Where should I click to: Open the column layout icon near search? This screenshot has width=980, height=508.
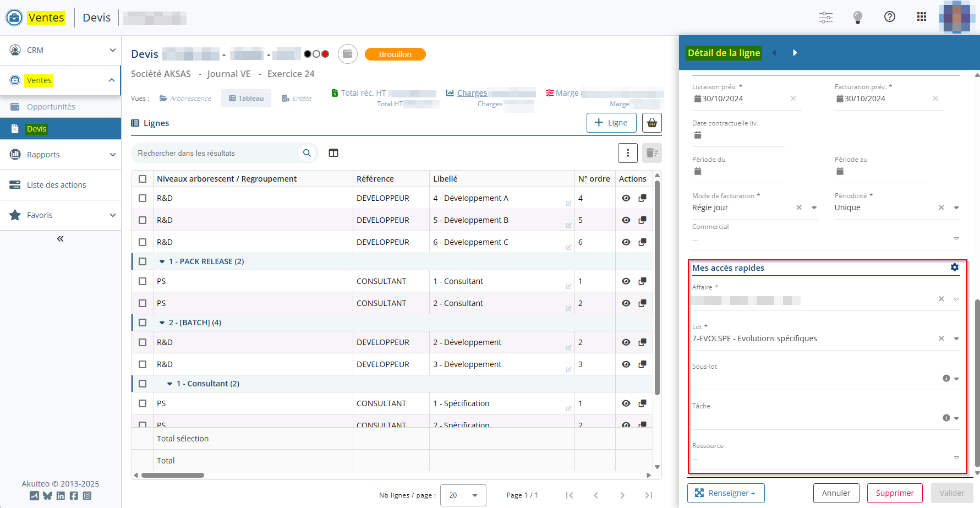(x=333, y=153)
